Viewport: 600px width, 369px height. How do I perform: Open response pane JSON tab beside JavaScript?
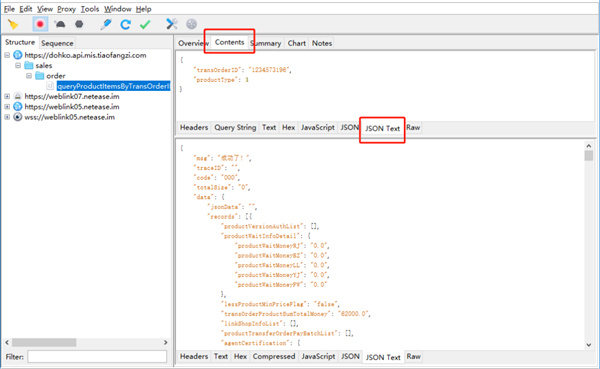(x=350, y=356)
